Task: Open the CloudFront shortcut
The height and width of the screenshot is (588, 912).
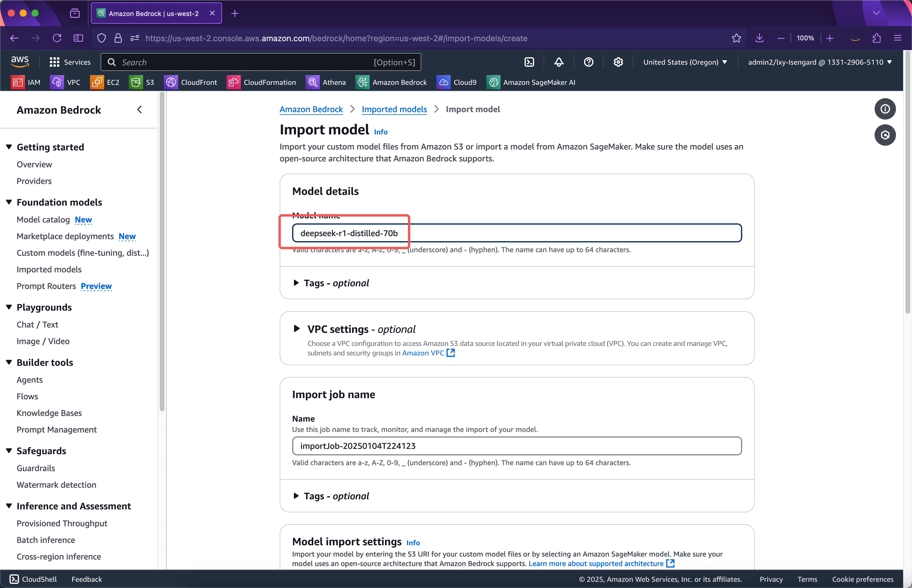Action: click(x=191, y=82)
